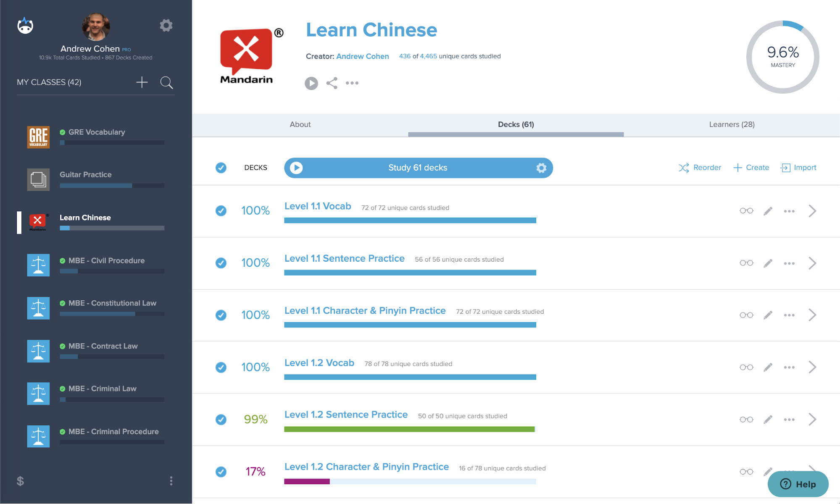Click the Reorder icon for decks
The width and height of the screenshot is (840, 504).
tap(683, 167)
